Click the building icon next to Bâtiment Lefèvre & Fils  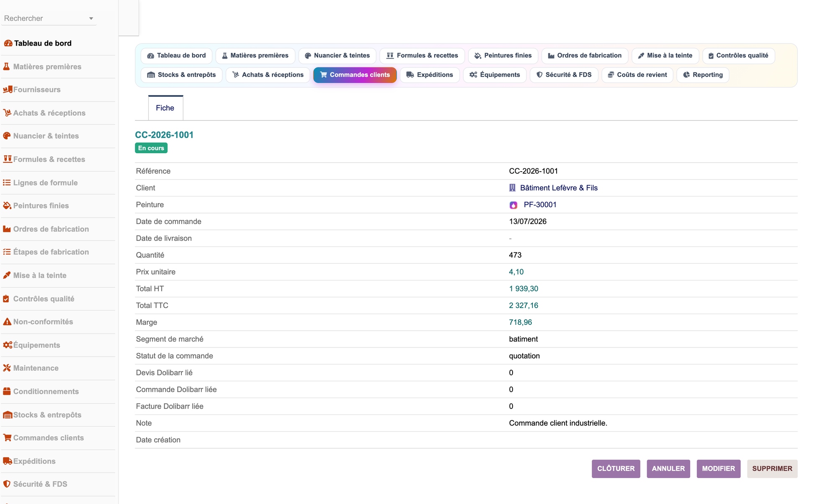point(512,188)
